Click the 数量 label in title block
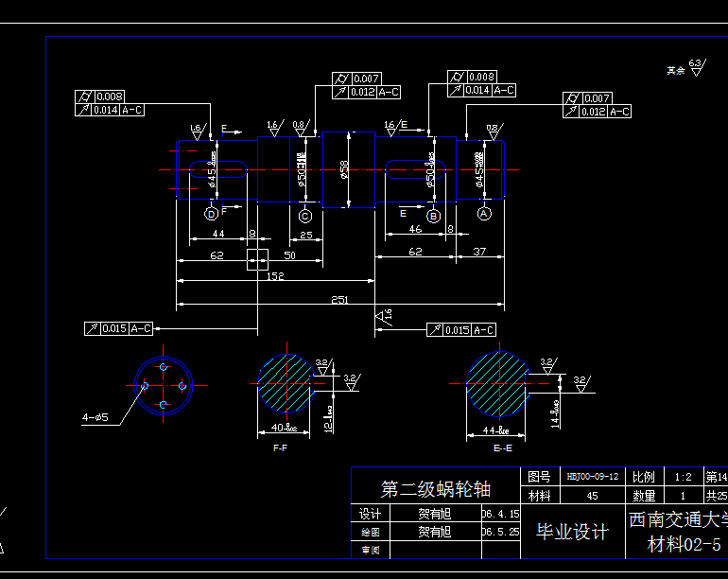 (x=644, y=496)
